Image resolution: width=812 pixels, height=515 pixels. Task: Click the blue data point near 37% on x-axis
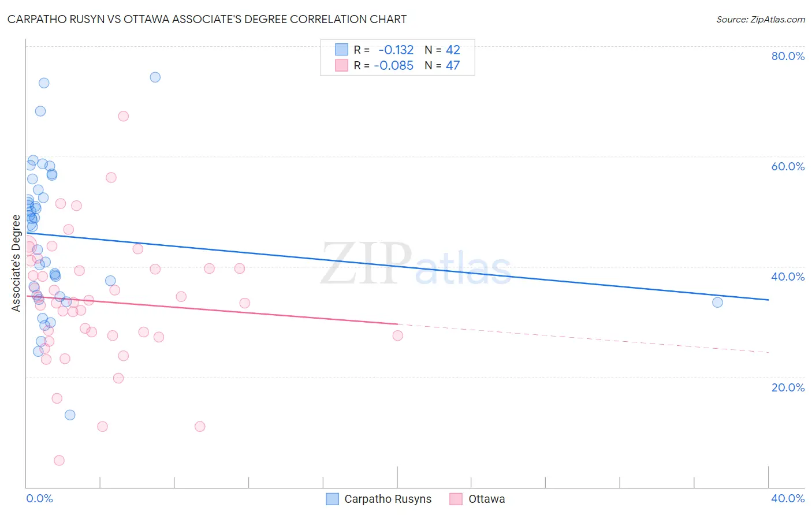(717, 302)
